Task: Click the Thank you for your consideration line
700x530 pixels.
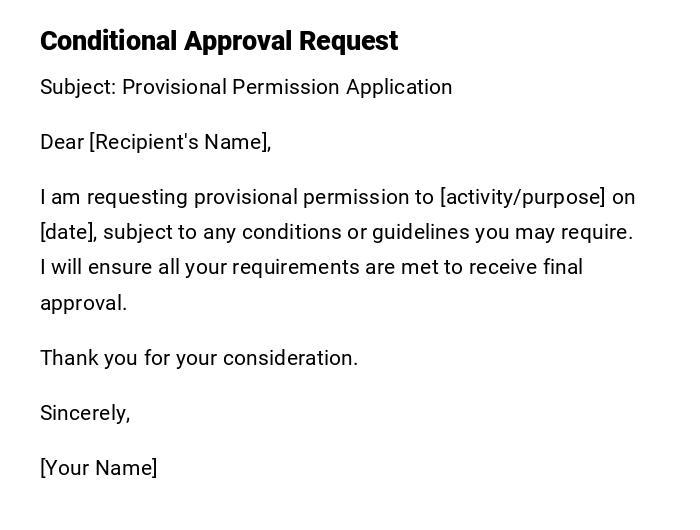Action: [x=198, y=358]
